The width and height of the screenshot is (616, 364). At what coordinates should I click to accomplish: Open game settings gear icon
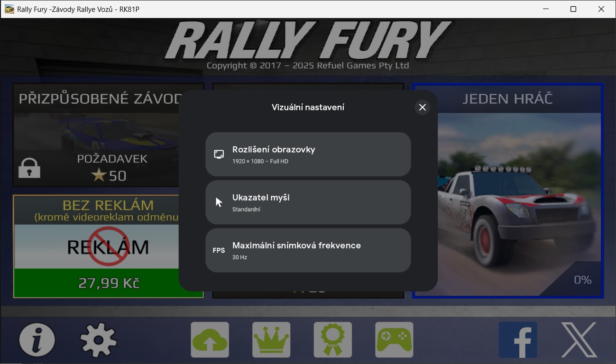coord(98,340)
